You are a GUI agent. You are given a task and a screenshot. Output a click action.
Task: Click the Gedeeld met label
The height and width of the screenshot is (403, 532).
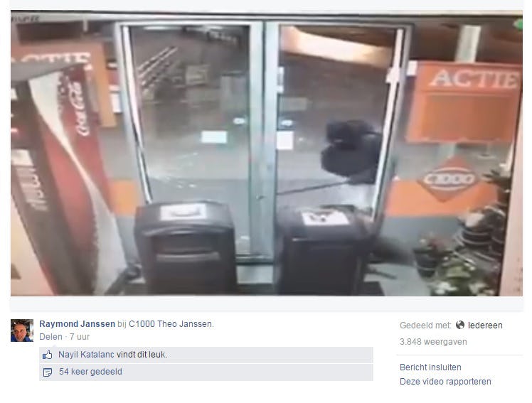tap(425, 326)
